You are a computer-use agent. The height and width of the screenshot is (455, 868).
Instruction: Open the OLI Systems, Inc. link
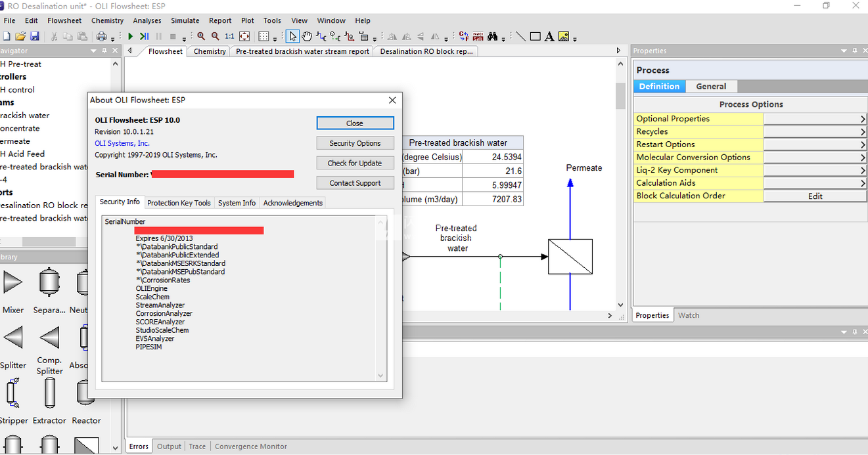122,143
